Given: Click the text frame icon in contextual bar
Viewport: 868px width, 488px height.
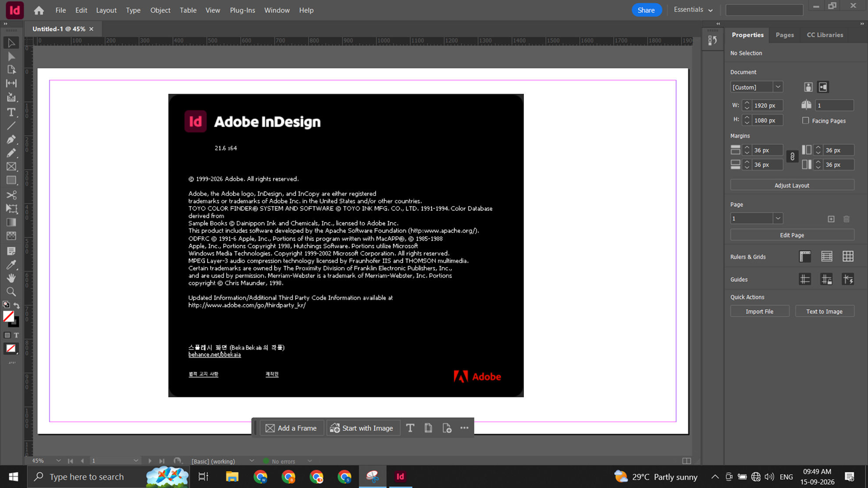Looking at the screenshot, I should pos(410,428).
